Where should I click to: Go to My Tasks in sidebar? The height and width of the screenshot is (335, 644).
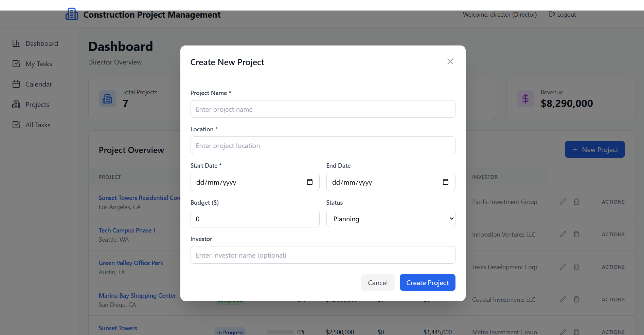(x=38, y=64)
